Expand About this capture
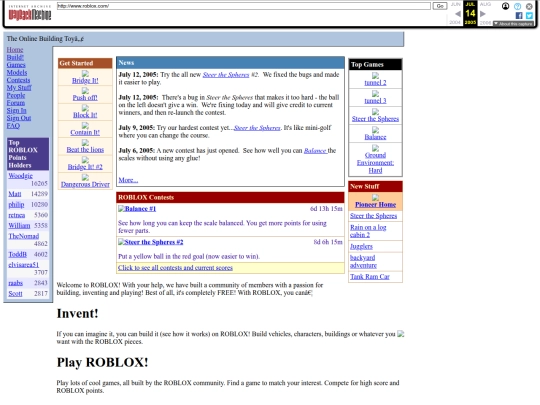540x405 pixels. (x=513, y=24)
